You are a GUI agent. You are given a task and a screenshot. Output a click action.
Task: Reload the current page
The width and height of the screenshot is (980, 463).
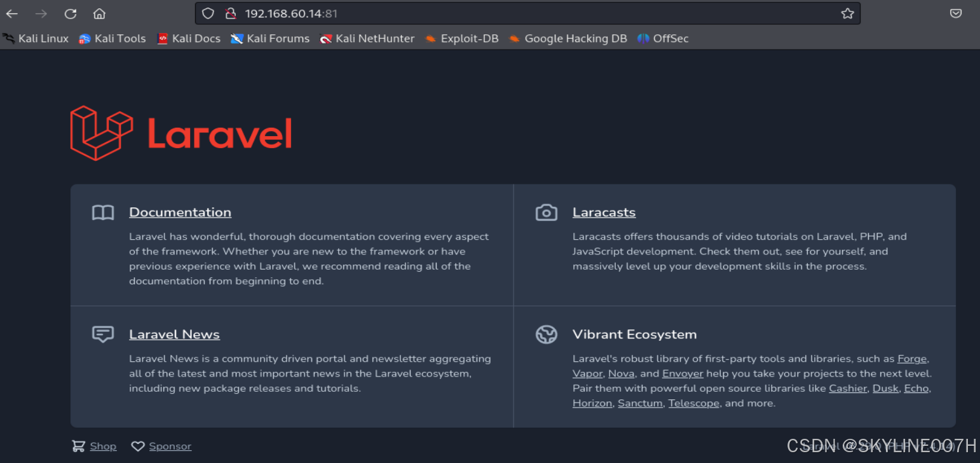click(x=70, y=13)
